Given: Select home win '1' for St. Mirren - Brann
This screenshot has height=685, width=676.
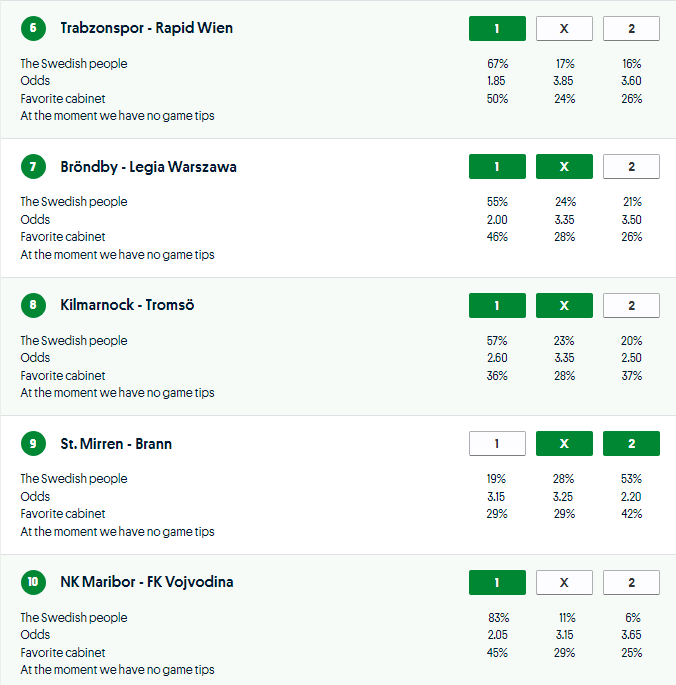Looking at the screenshot, I should click(497, 443).
